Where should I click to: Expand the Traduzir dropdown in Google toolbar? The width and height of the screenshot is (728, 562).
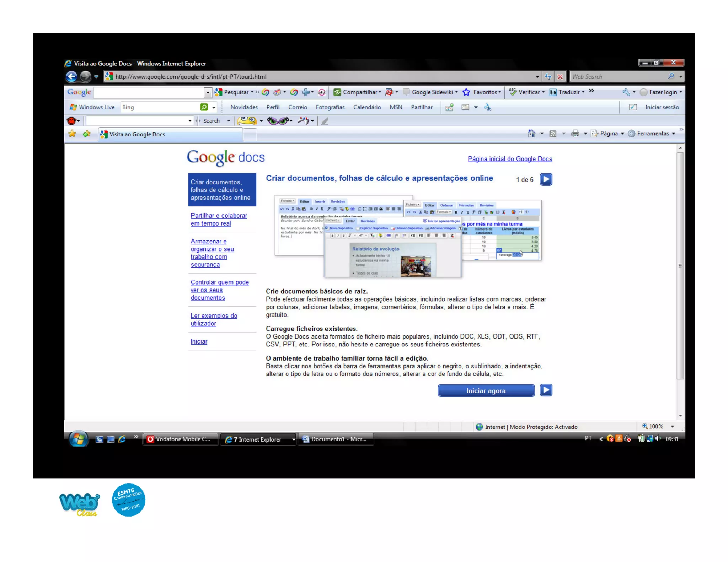(x=583, y=92)
